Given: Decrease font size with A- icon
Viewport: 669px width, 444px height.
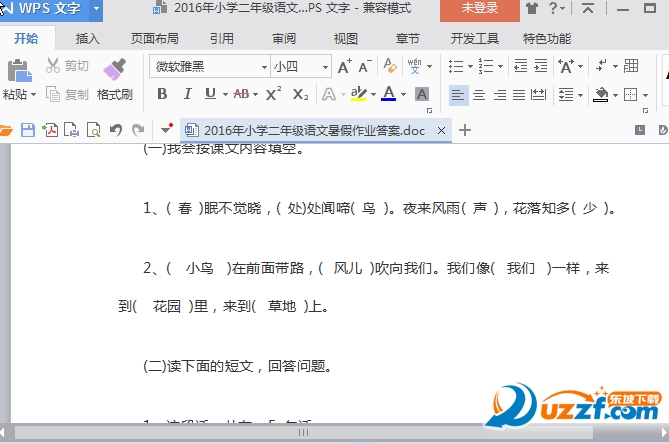Looking at the screenshot, I should (x=364, y=67).
